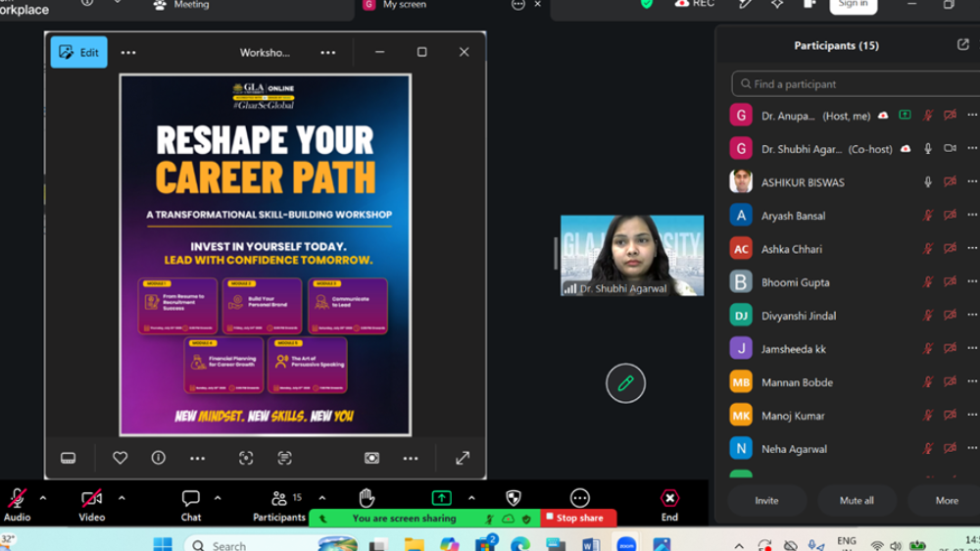
Task: Show hidden tray icons chevron
Action: point(739,545)
